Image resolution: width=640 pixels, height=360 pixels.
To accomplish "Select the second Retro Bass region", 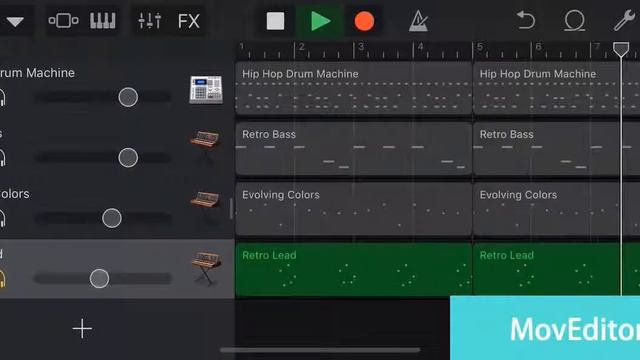I will coord(556,149).
